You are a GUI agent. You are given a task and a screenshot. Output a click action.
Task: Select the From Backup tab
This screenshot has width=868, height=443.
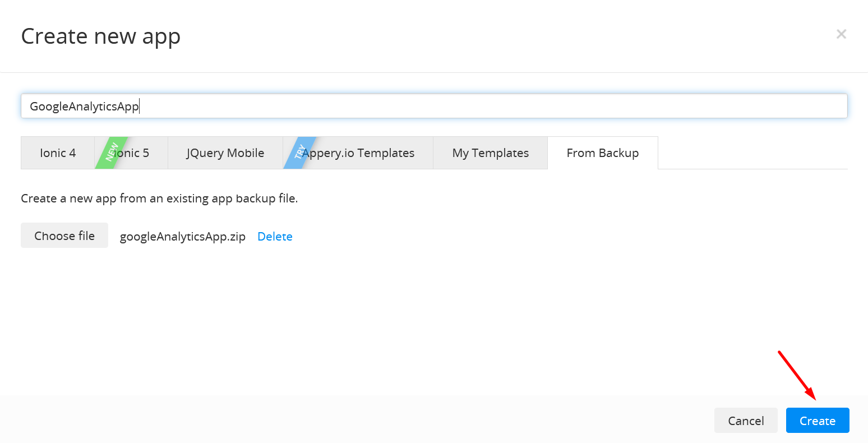tap(603, 153)
